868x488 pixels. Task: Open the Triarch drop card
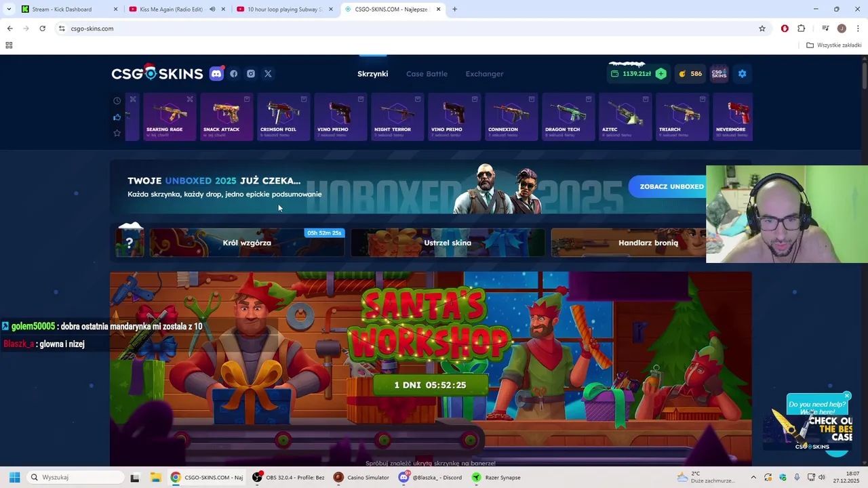[682, 117]
